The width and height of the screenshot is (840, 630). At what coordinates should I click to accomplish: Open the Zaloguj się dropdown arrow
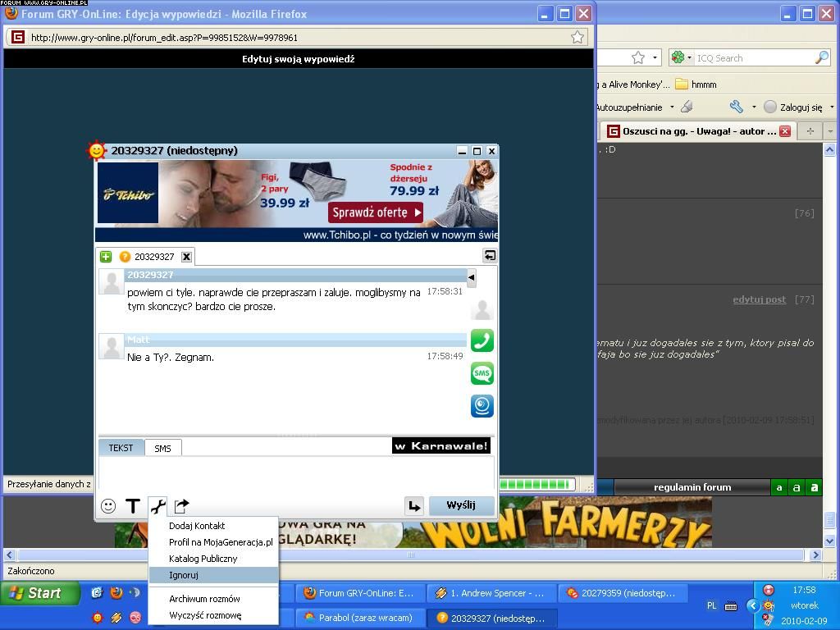click(x=832, y=107)
